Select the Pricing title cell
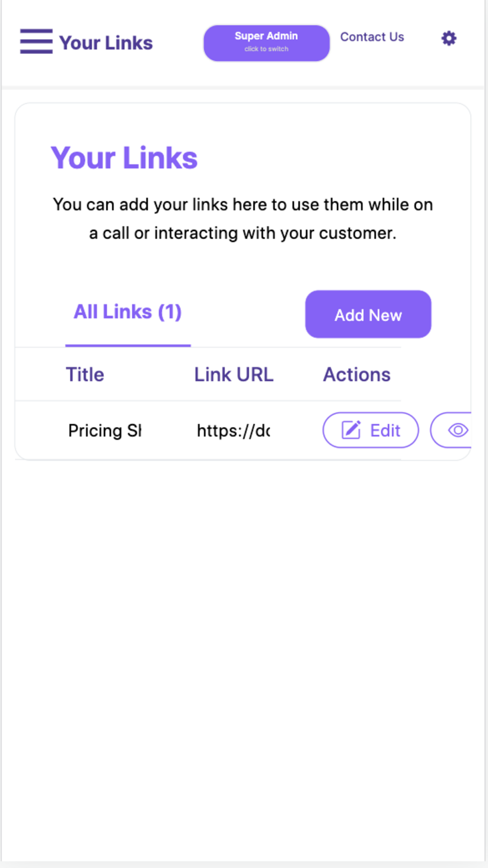488x868 pixels. point(105,431)
